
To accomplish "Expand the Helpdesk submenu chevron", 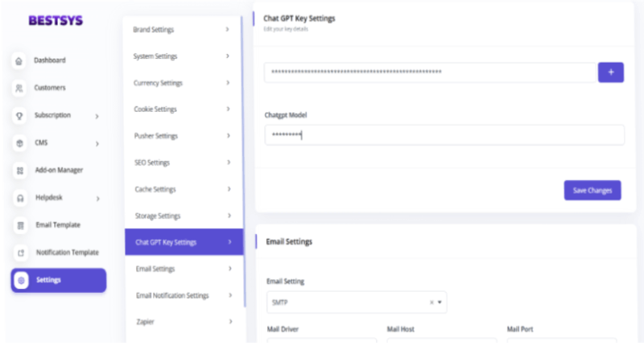I will click(97, 199).
